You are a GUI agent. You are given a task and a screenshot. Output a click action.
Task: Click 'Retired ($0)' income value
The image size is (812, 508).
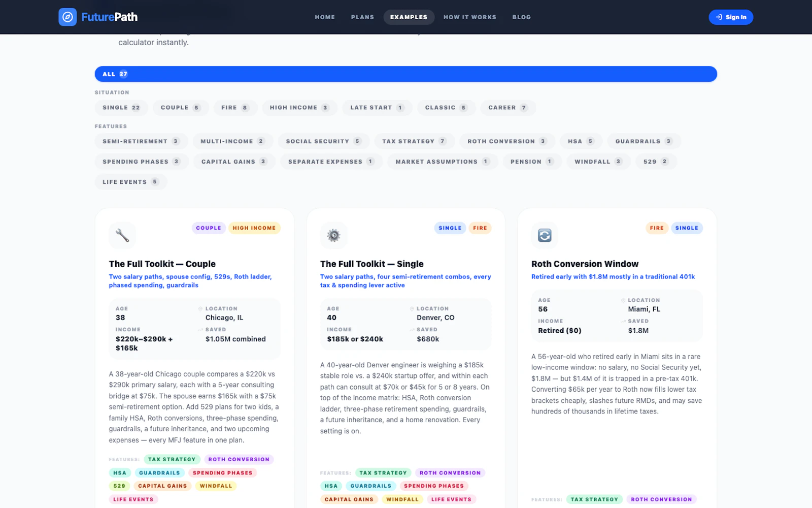pos(560,330)
